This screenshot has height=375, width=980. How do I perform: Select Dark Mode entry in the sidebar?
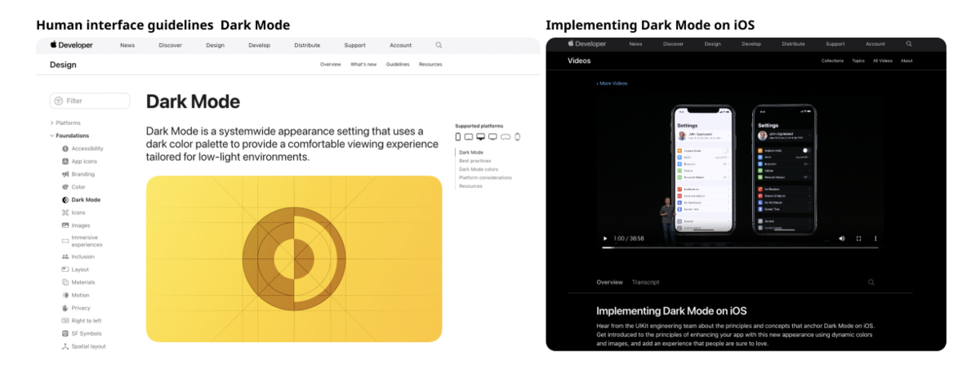point(81,199)
